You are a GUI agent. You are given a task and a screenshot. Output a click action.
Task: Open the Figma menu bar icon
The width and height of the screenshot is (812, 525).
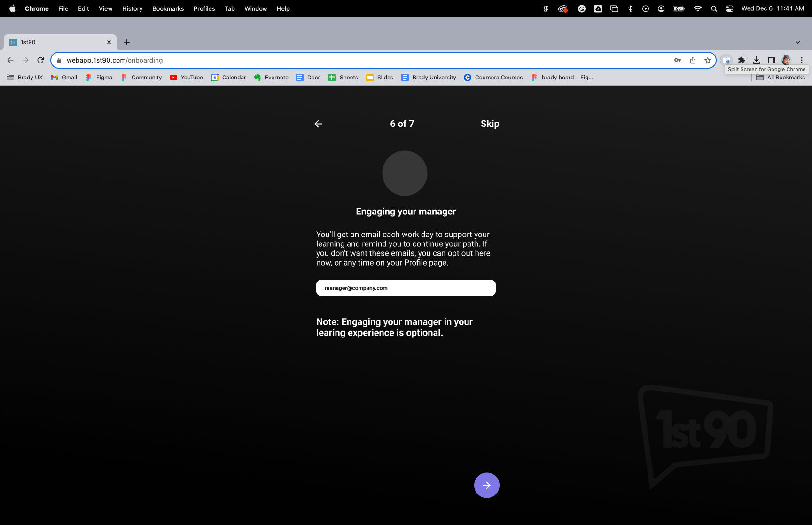tap(546, 8)
